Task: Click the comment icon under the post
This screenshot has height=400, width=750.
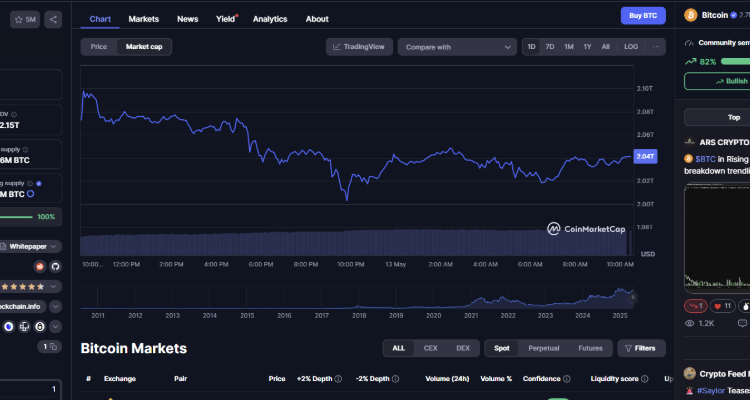Action: tap(742, 323)
